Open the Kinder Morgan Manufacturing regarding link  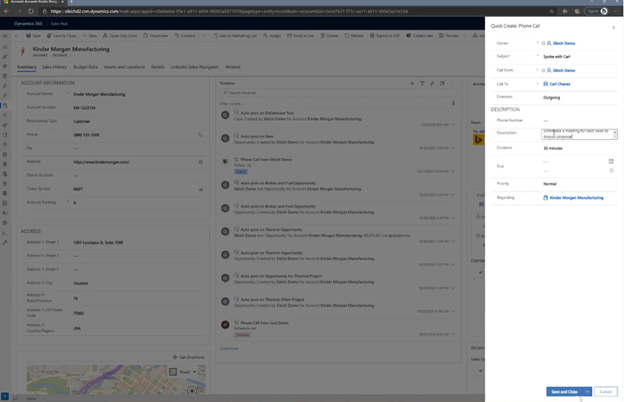578,198
